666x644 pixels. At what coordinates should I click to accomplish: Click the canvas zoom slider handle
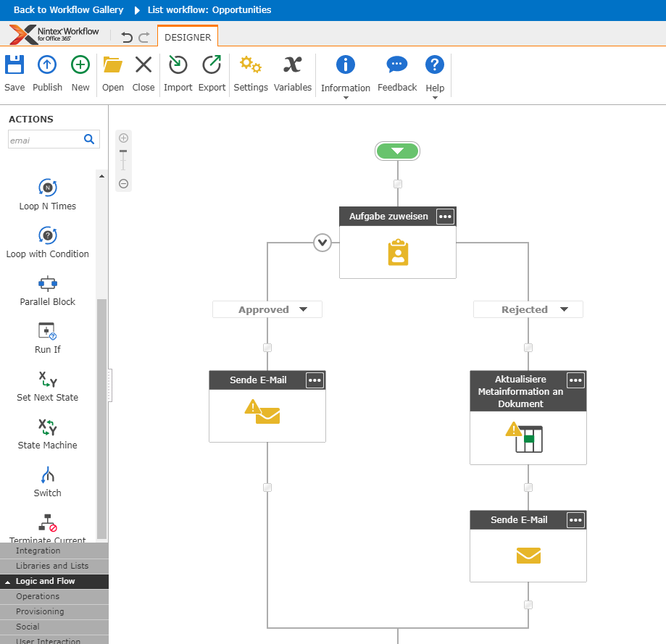[123, 151]
